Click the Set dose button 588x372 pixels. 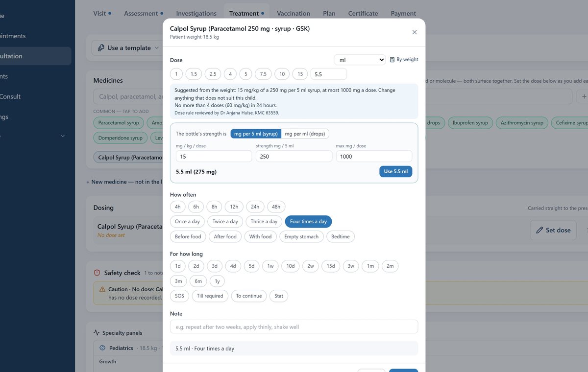[x=553, y=230]
